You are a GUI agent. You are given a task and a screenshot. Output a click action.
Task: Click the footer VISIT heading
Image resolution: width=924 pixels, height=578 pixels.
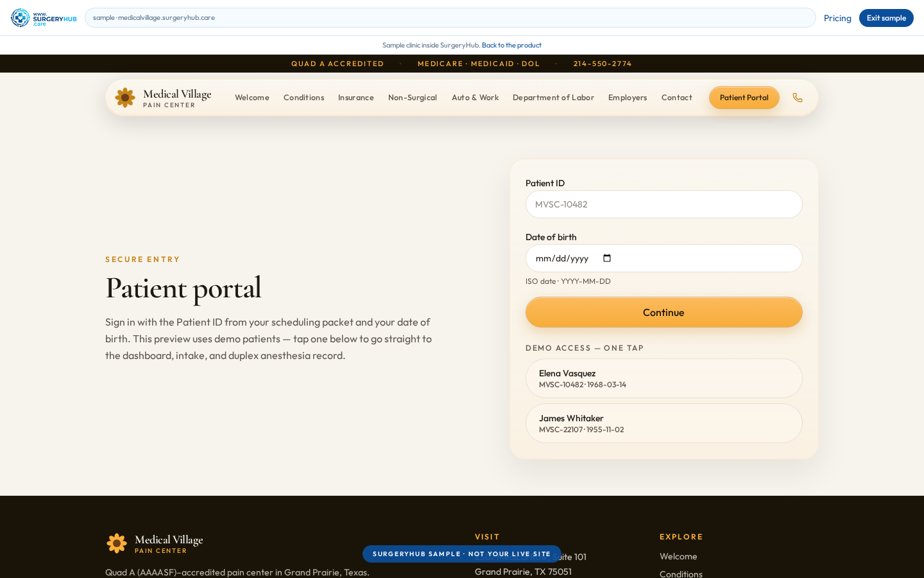[x=487, y=537]
